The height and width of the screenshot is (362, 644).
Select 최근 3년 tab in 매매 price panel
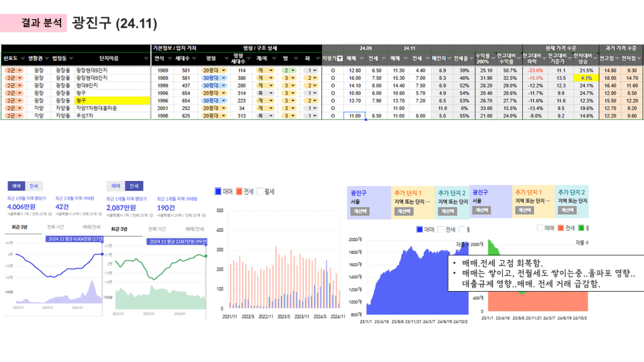pyautogui.click(x=20, y=227)
